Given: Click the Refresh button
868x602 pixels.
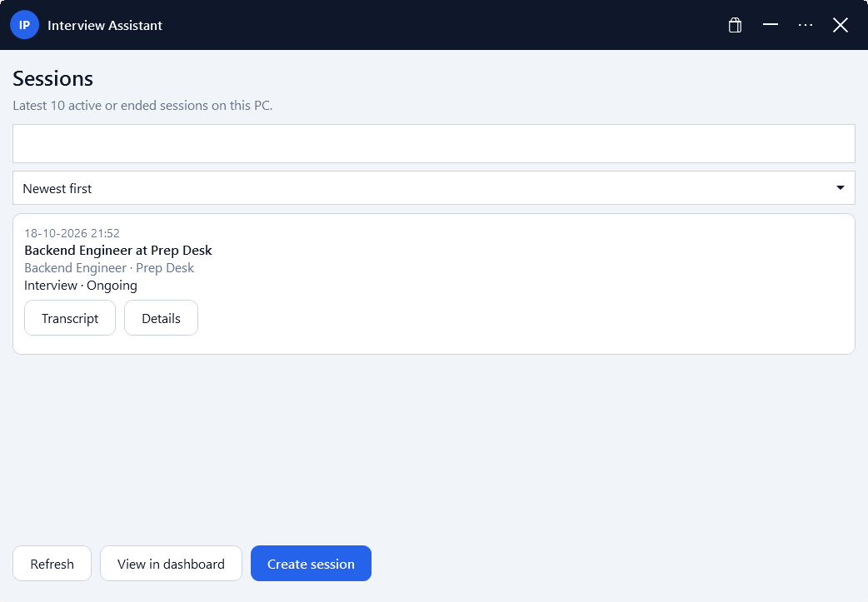Looking at the screenshot, I should [x=52, y=564].
